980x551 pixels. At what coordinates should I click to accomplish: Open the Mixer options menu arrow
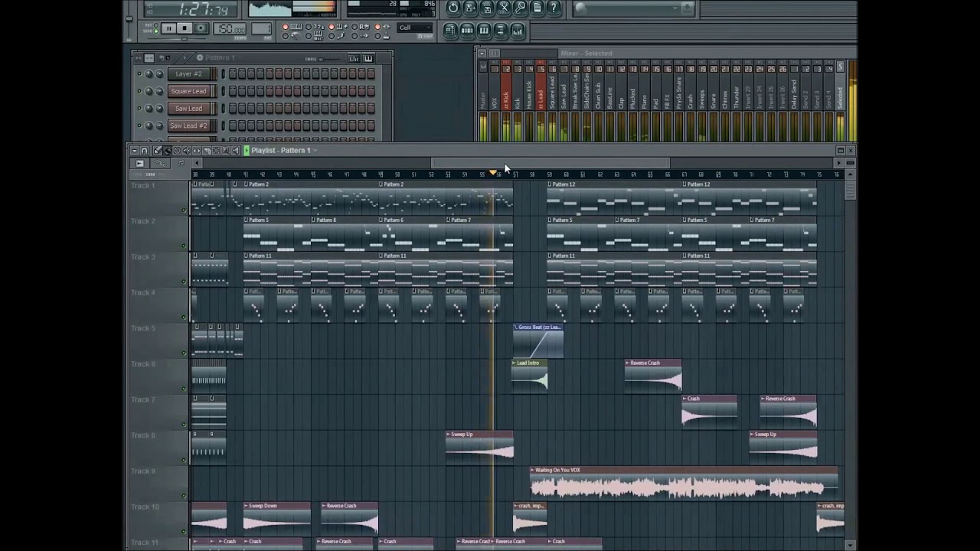[x=482, y=53]
